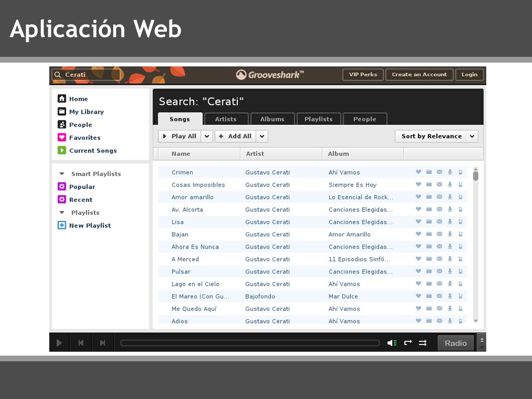Screen dimensions: 532x399
Task: Open the Sort by Relevance dropdown
Action: pyautogui.click(x=436, y=136)
